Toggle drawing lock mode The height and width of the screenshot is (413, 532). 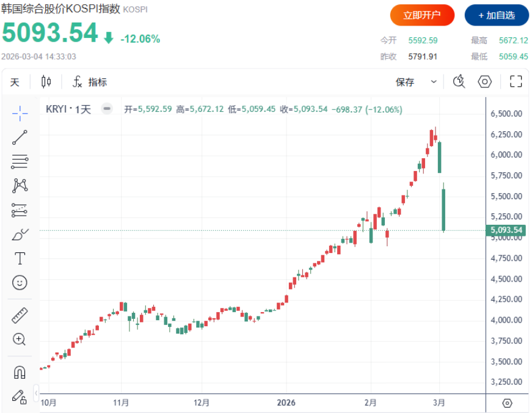18,395
